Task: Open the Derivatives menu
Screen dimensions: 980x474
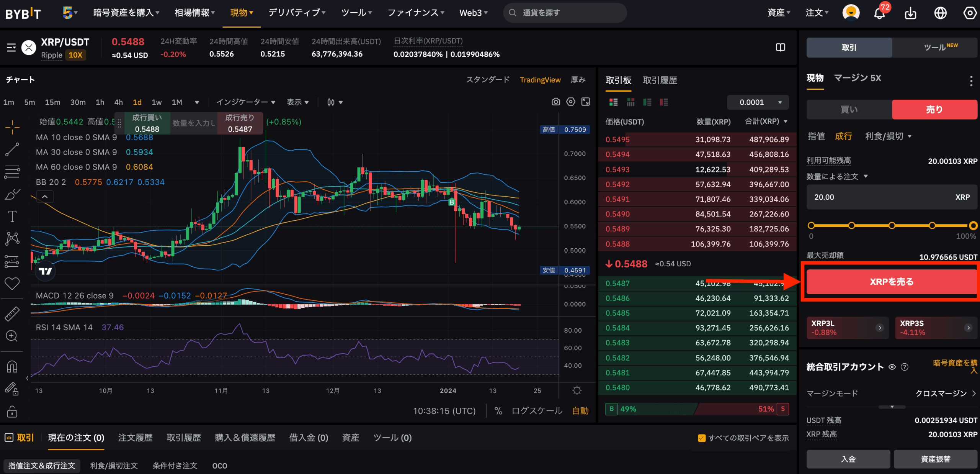Action: 297,13
